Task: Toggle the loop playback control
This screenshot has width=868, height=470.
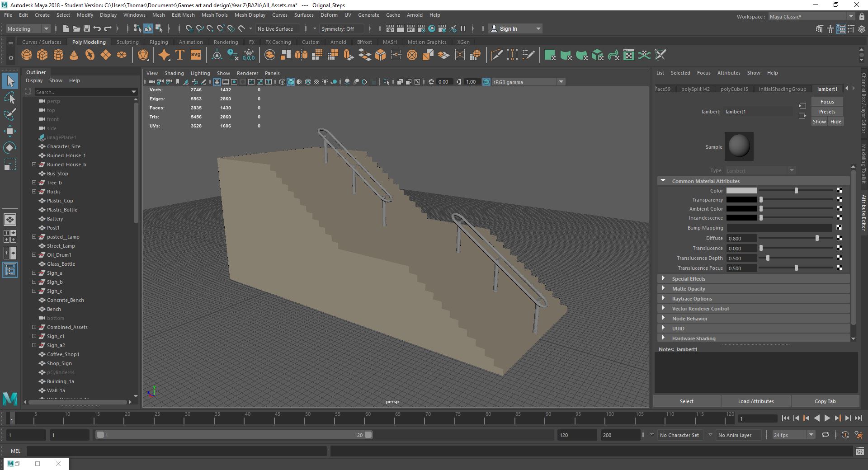Action: [x=826, y=435]
